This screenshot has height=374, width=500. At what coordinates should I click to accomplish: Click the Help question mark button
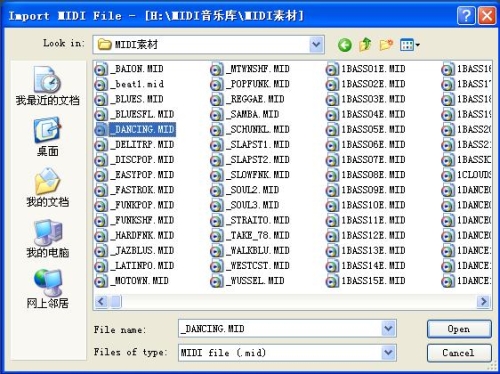coord(466,15)
